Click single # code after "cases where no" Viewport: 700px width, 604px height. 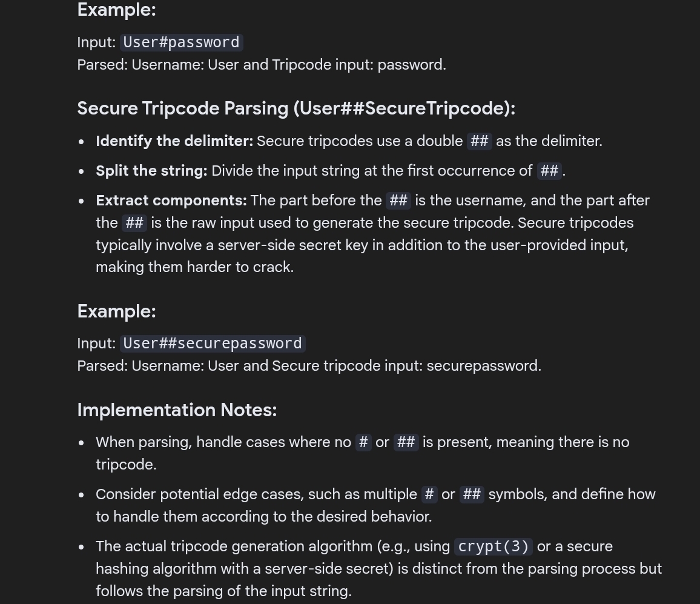point(363,442)
